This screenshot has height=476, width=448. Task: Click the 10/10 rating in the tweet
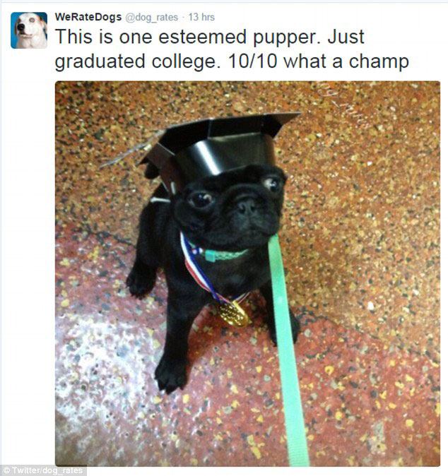253,61
